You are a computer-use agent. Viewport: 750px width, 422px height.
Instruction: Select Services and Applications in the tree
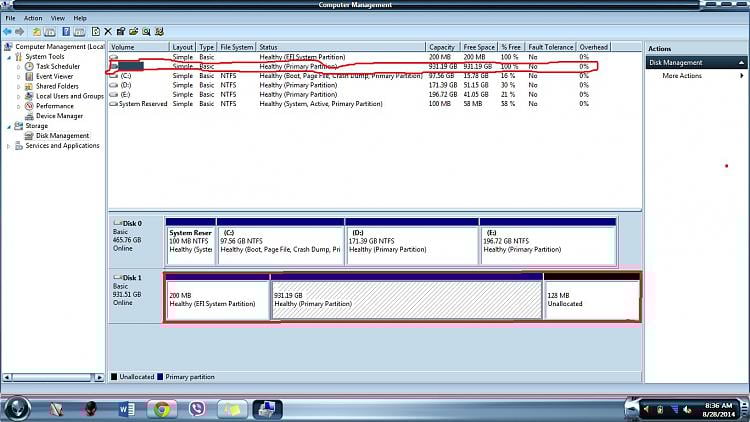click(x=62, y=146)
